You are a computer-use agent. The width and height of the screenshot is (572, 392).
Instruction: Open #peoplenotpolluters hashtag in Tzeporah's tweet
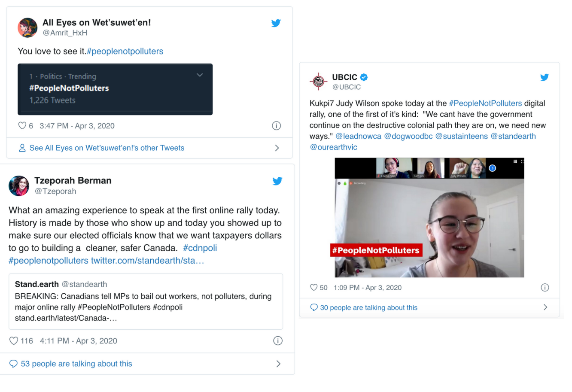click(x=49, y=261)
